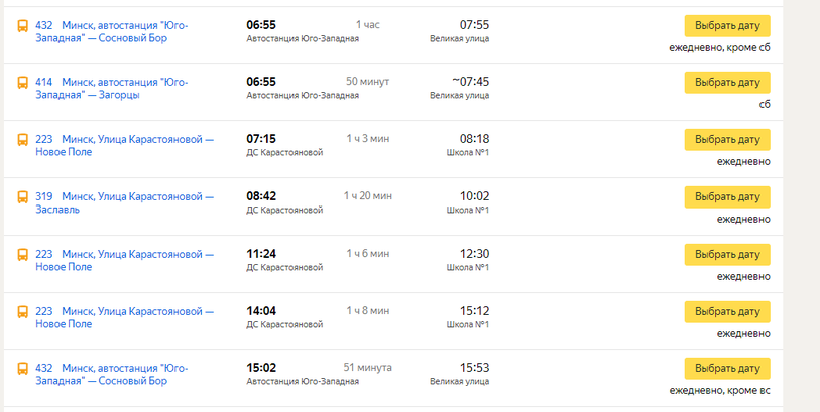This screenshot has width=820, height=412.
Task: Choose date for route 319 at 08:42
Action: click(x=727, y=197)
